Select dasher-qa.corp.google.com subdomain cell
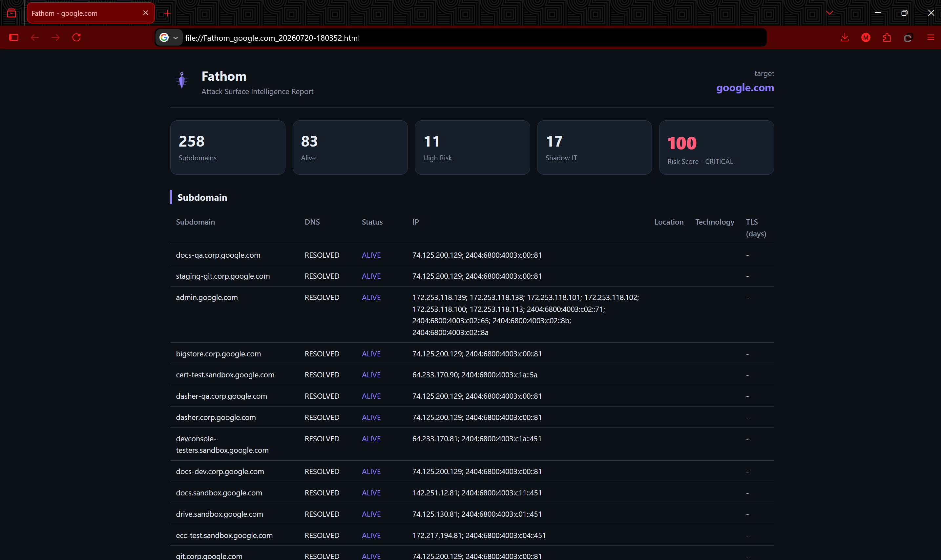Screen dimensions: 941x560 (x=221, y=396)
